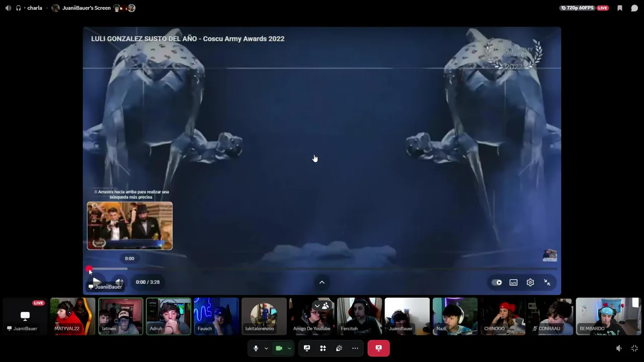Screen dimensions: 644x362
Task: Select MATYVAL22's video tile
Action: 73,316
